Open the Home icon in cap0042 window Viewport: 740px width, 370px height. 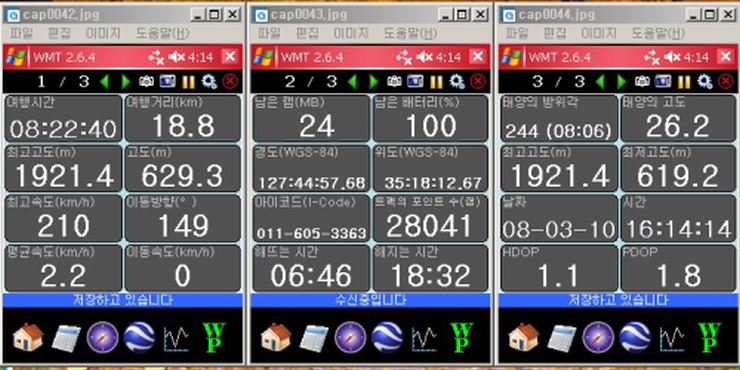coord(27,338)
